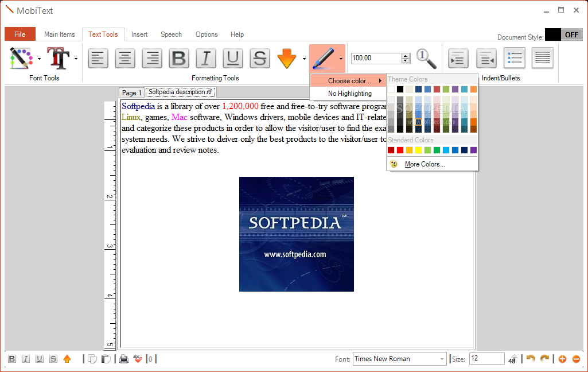Align text left
Screen dimensions: 588x372
pos(98,58)
